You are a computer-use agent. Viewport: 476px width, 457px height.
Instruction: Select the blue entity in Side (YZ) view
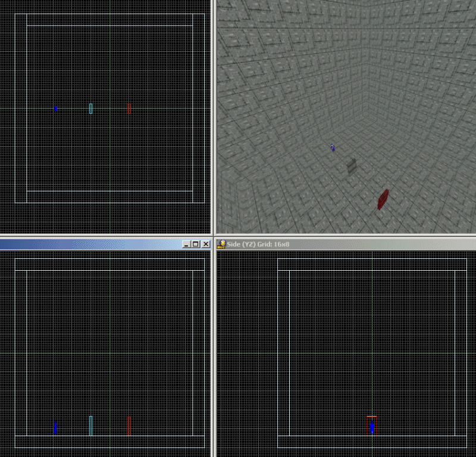[x=372, y=427]
